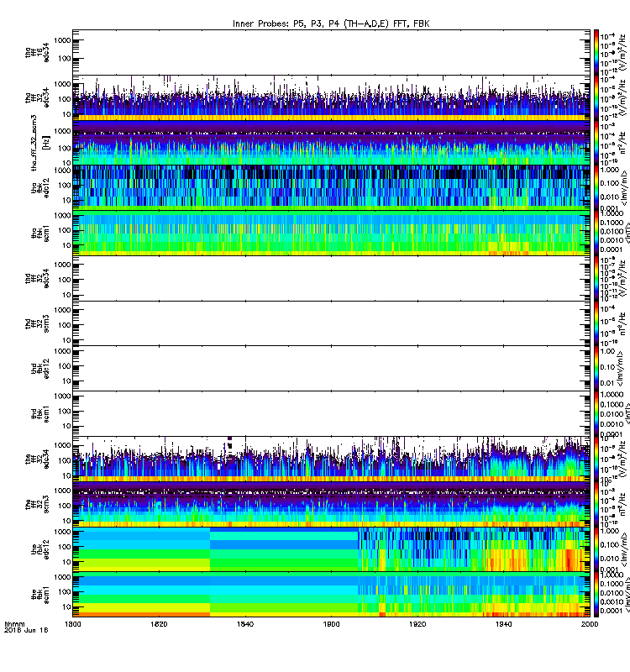Click inside the tha fbk scm1 spectrogram
Image resolution: width=630 pixels, height=672 pixels.
(331, 234)
